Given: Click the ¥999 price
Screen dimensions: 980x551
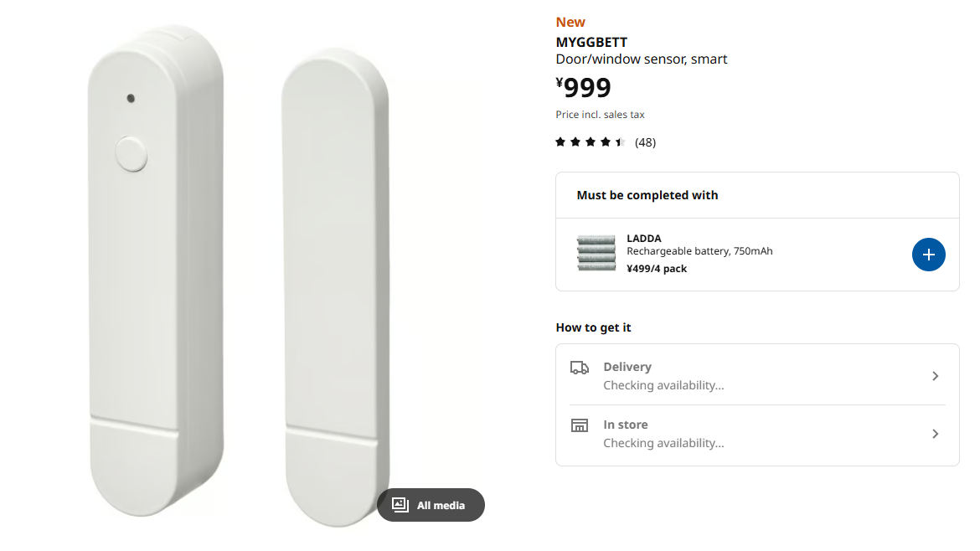Looking at the screenshot, I should point(584,87).
